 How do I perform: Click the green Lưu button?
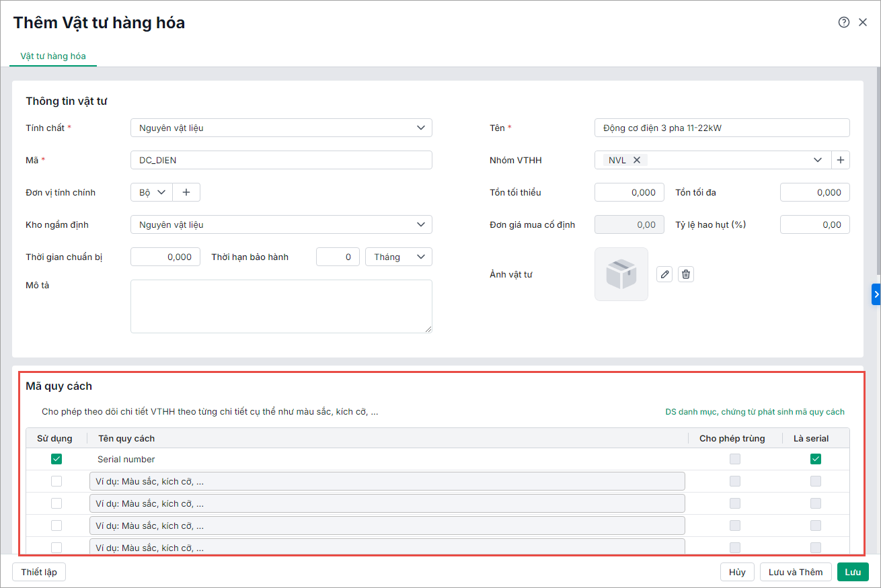coord(853,572)
